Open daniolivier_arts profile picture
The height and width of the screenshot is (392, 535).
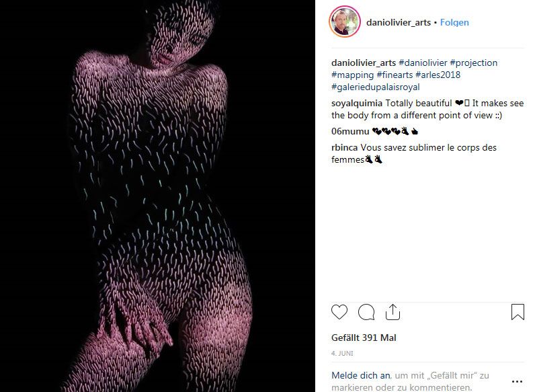click(x=345, y=22)
